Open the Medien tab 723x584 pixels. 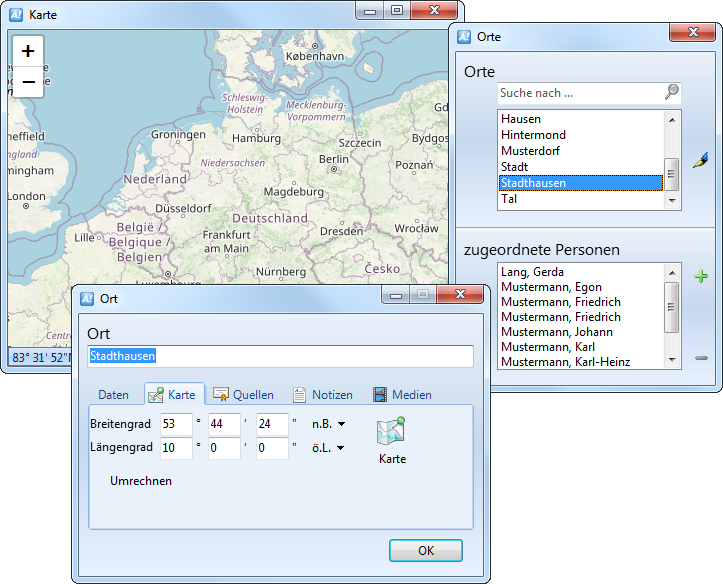[x=402, y=395]
